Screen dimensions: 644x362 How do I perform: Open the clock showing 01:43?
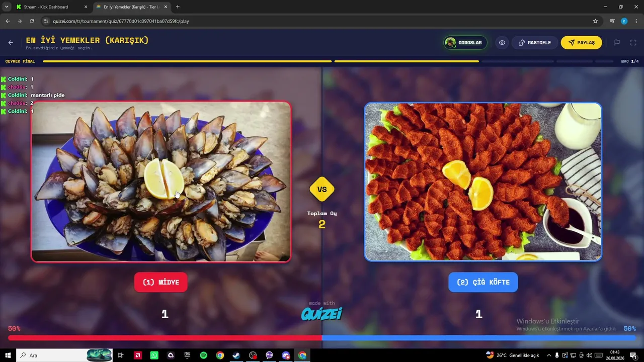(x=615, y=355)
